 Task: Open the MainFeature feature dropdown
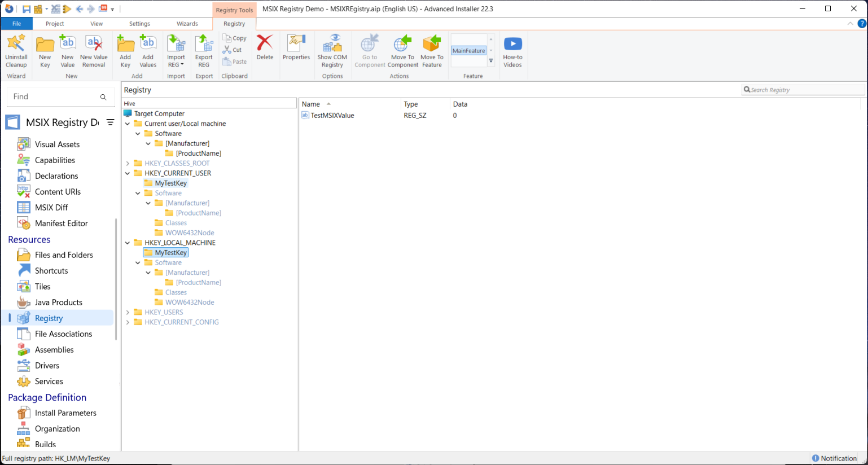[x=491, y=61]
